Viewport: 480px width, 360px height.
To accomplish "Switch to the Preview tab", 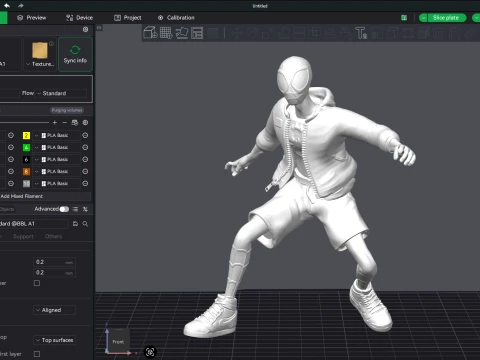I will click(x=32, y=18).
